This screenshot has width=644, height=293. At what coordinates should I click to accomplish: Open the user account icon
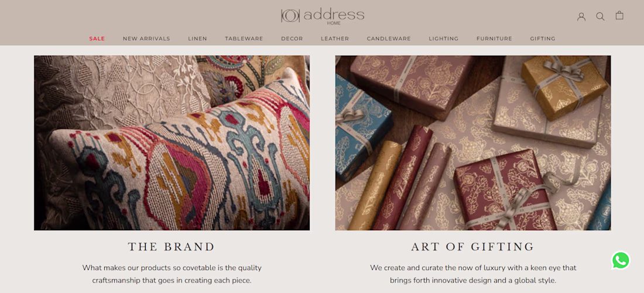581,16
